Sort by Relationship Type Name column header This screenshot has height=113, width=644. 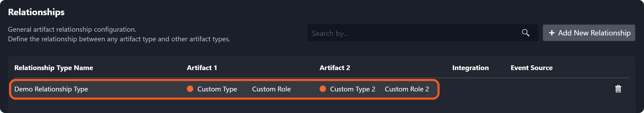[x=53, y=68]
